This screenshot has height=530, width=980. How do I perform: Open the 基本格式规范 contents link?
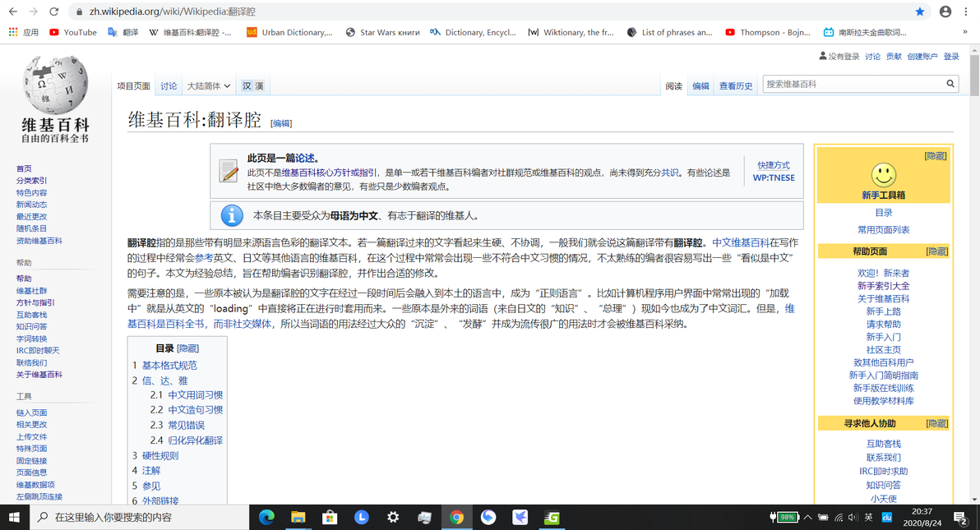169,366
